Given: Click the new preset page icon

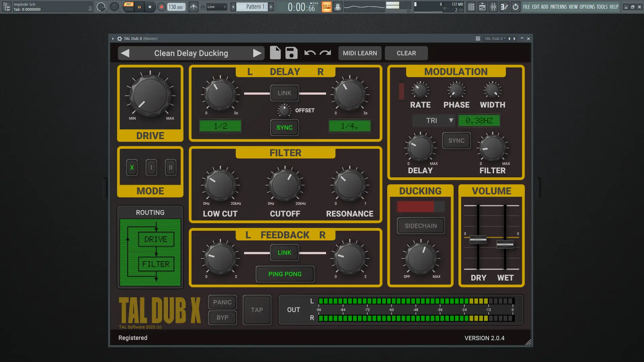Looking at the screenshot, I should click(x=275, y=53).
